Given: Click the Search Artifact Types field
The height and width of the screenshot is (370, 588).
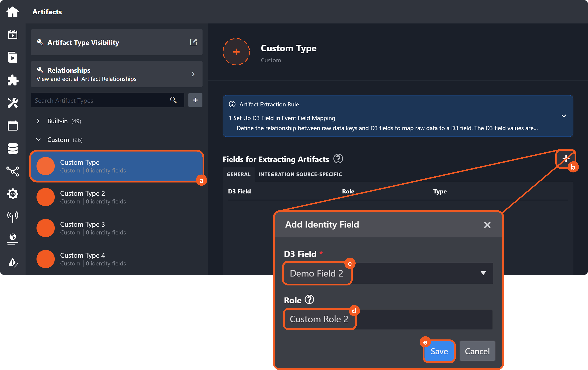Looking at the screenshot, I should click(100, 100).
